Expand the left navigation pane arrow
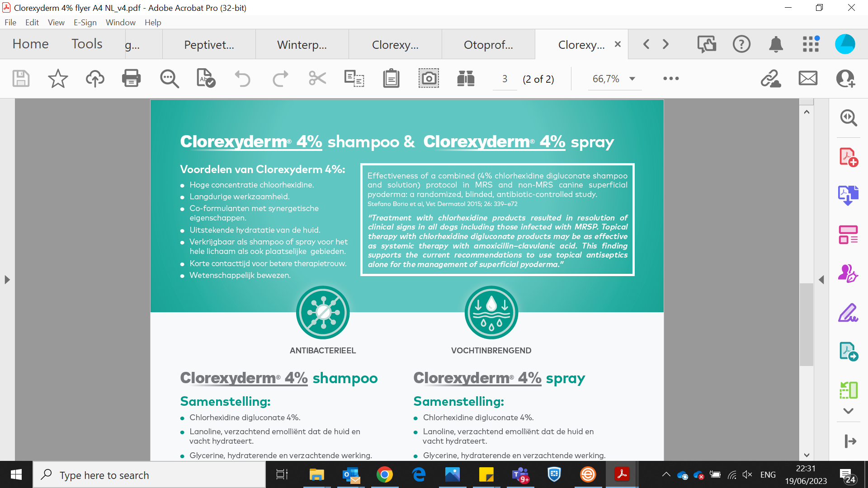 7,280
